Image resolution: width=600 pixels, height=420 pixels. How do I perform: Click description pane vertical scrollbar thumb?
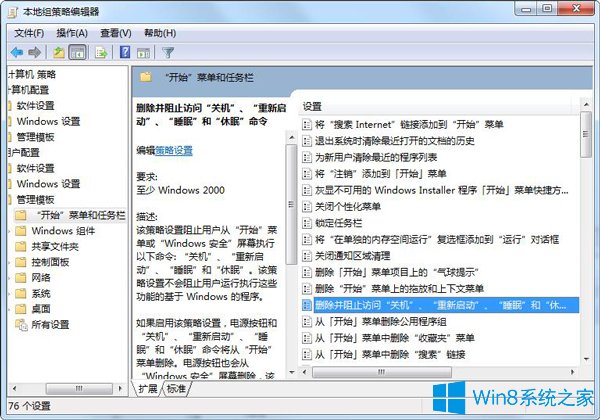pyautogui.click(x=292, y=205)
